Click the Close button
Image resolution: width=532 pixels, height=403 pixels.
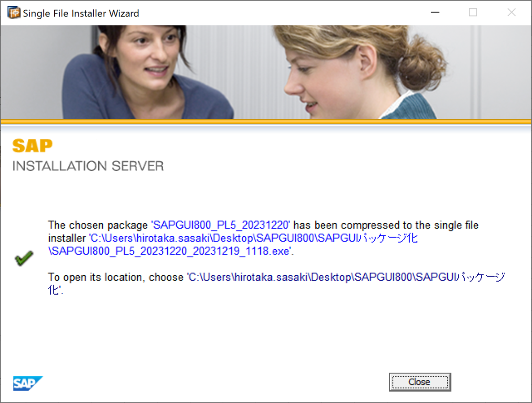(420, 382)
